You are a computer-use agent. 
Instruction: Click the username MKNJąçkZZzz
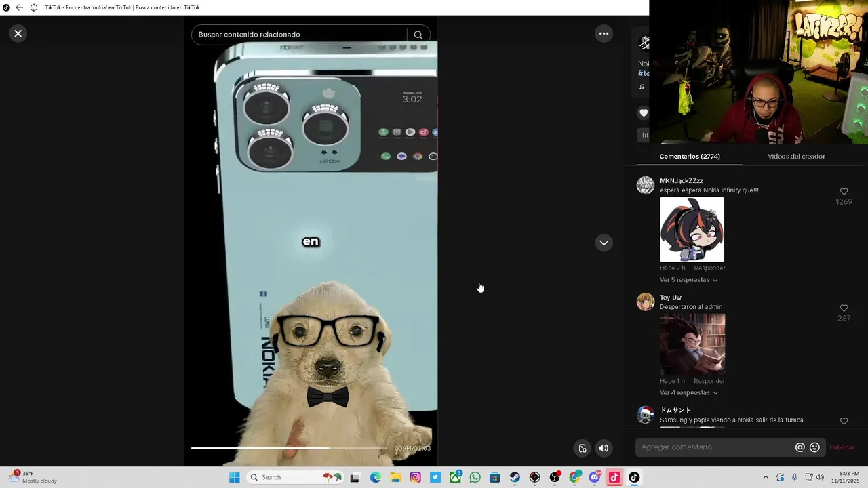click(x=682, y=181)
